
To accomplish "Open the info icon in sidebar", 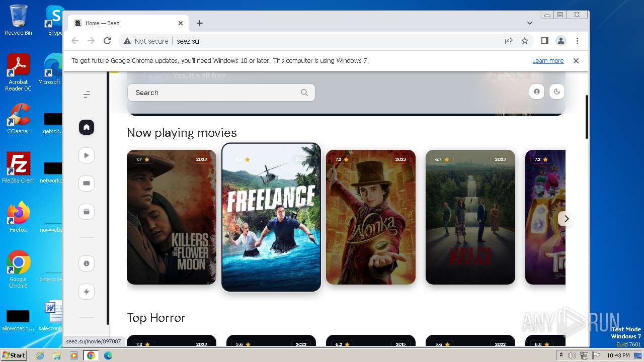I will point(87,263).
